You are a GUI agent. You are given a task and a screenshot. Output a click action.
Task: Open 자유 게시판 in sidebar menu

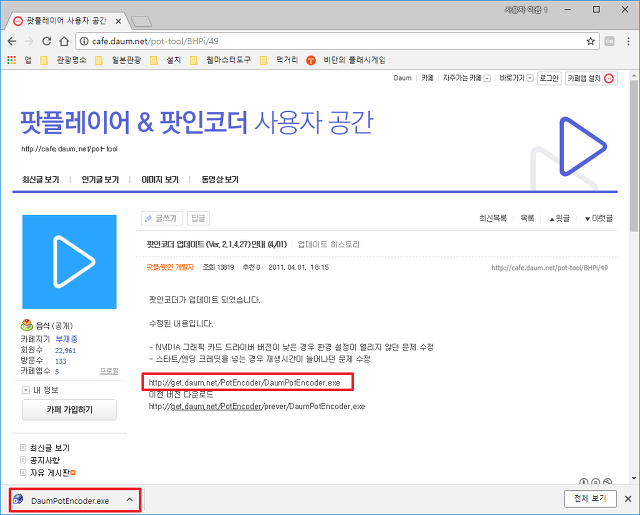50,473
